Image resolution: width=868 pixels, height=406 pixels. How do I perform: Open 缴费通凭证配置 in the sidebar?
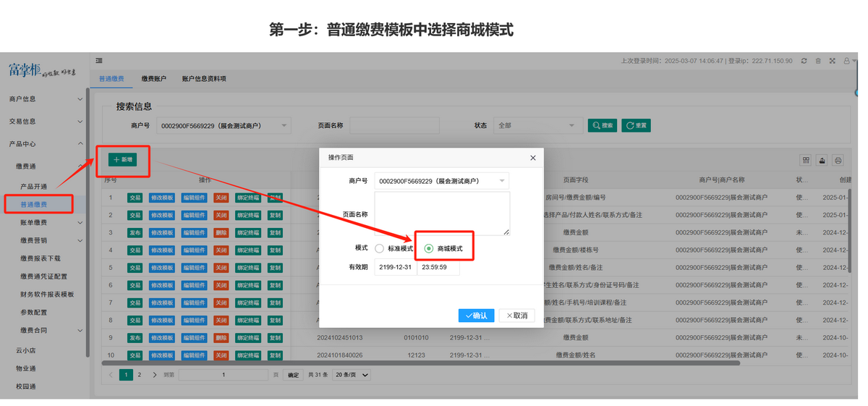43,276
